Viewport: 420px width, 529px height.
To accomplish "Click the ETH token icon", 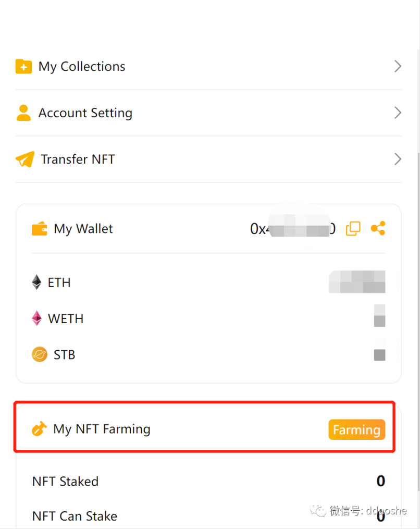I will 36,282.
